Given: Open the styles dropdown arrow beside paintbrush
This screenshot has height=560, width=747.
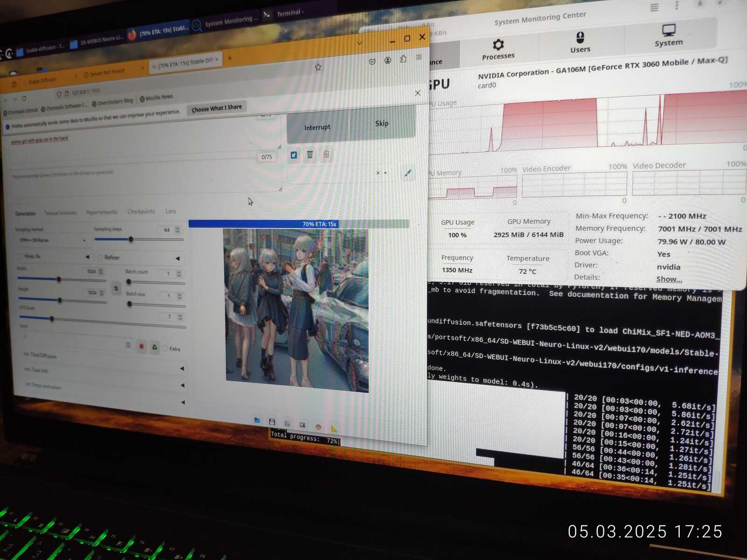Looking at the screenshot, I should point(386,173).
